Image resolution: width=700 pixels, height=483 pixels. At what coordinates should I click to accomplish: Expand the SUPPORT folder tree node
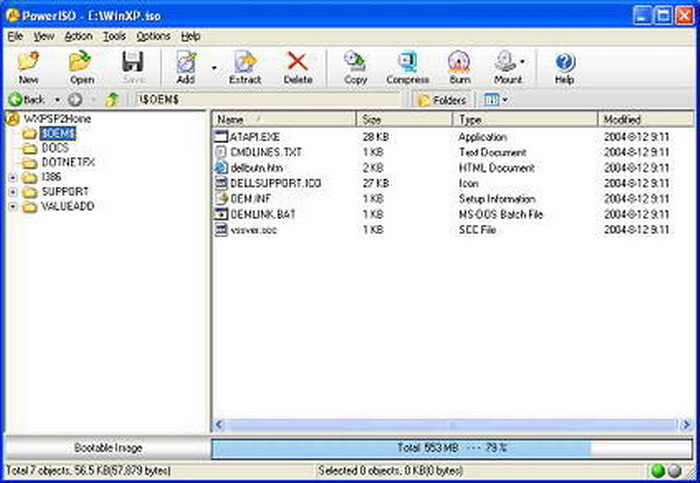tap(13, 192)
